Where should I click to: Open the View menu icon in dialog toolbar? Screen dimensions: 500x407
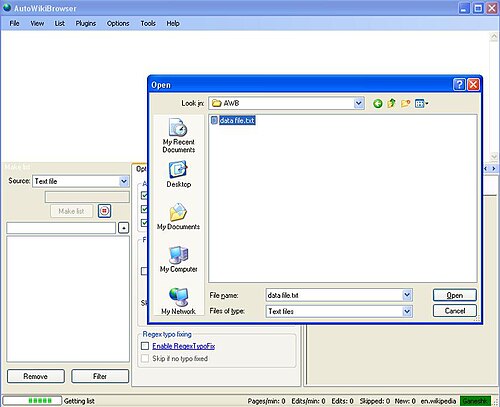click(x=421, y=104)
